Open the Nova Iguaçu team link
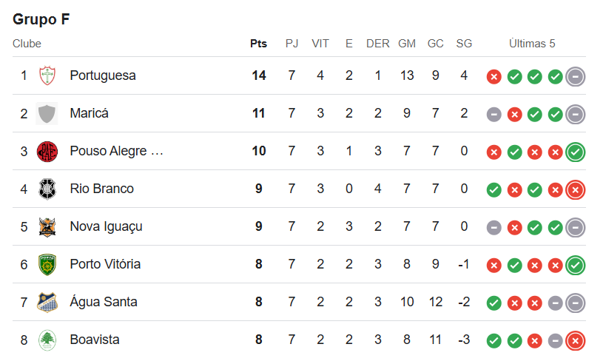Viewport: 603px width, 364px height. tap(106, 226)
